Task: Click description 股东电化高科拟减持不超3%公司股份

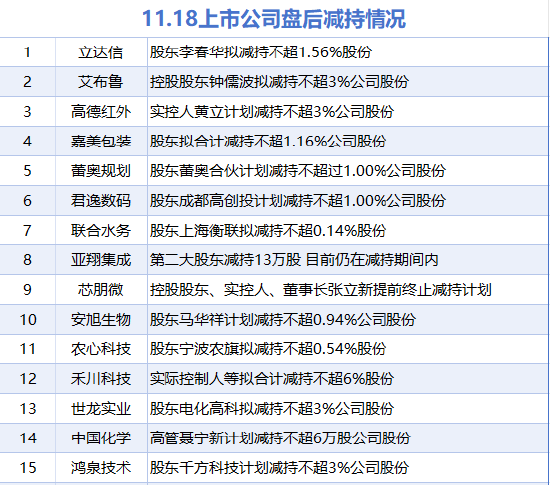Action: coord(272,409)
